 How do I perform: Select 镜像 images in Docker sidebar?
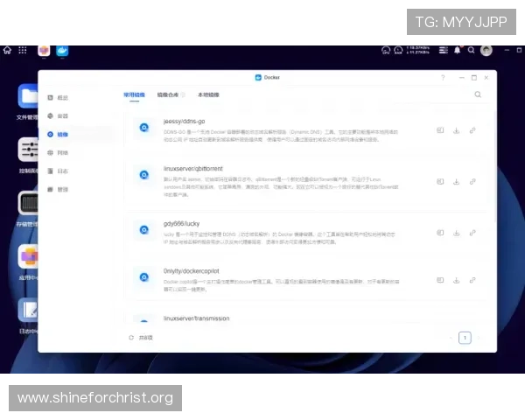pyautogui.click(x=58, y=134)
